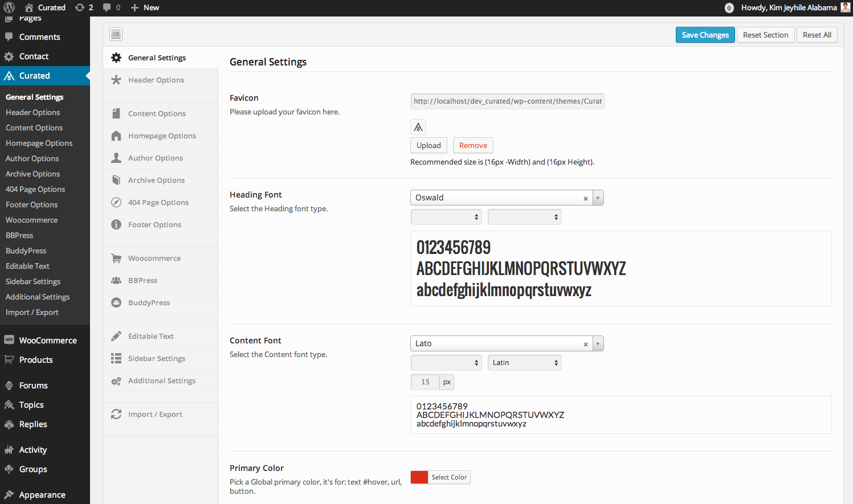Open the Archive Options tab
853x504 pixels.
[161, 180]
